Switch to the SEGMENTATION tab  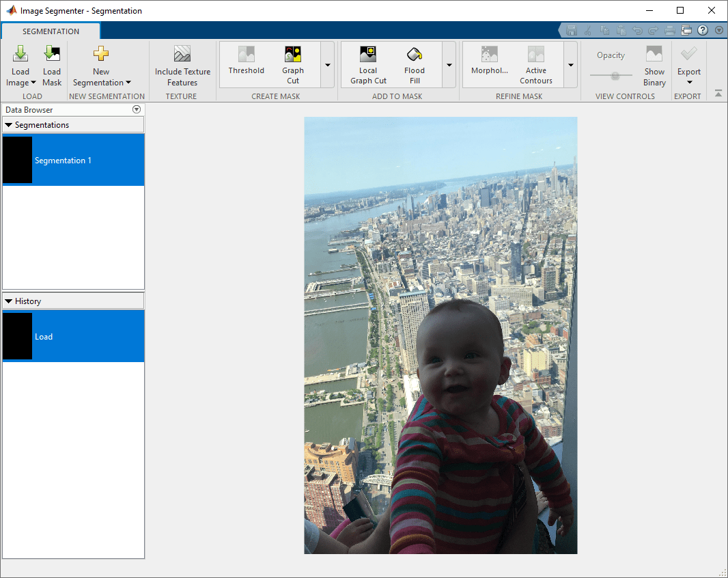pyautogui.click(x=51, y=31)
